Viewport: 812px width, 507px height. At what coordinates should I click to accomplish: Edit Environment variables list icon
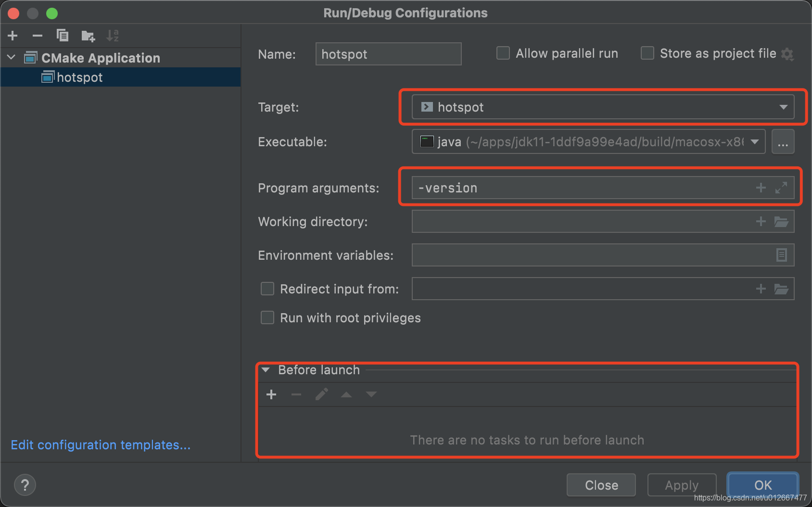782,255
